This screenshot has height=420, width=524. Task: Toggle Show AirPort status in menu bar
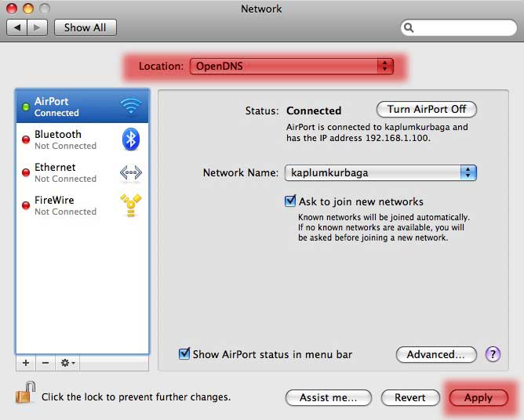(x=184, y=354)
